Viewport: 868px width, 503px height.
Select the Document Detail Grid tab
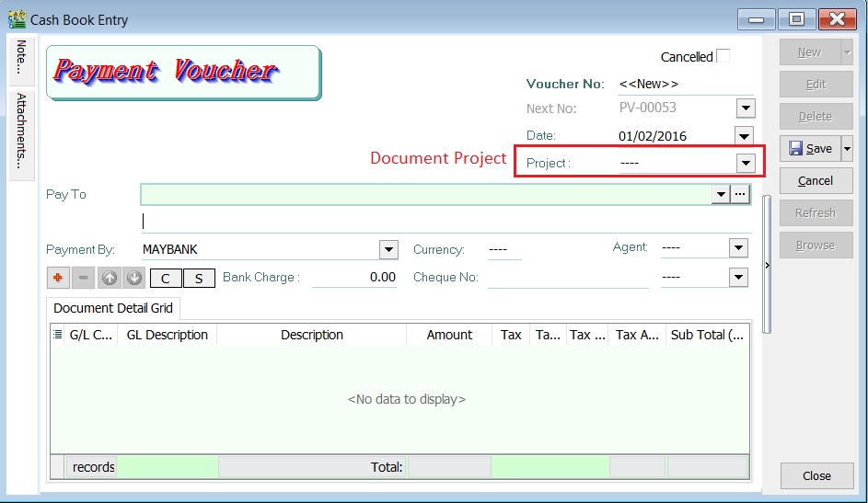[x=113, y=308]
